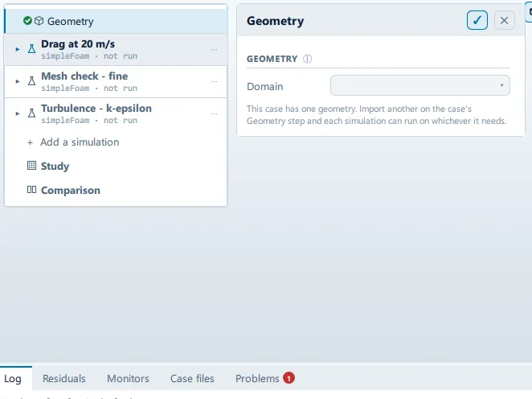Click the Geometry panel title
This screenshot has height=399, width=532.
(275, 21)
